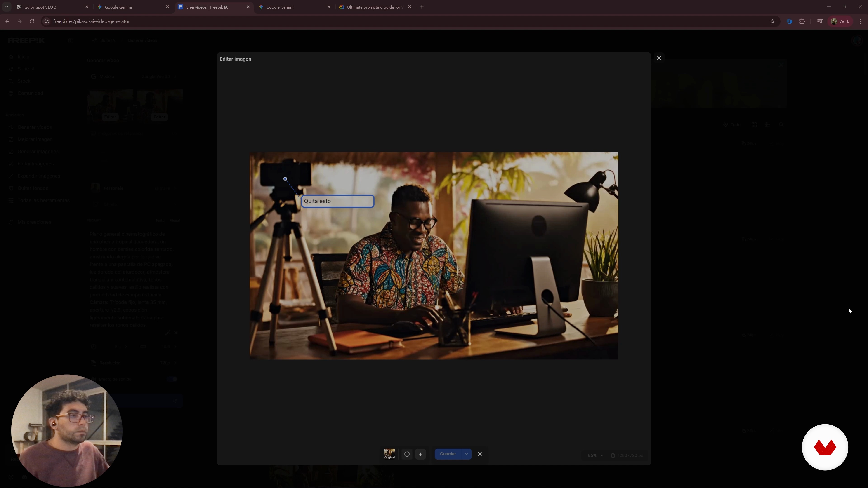Image resolution: width=868 pixels, height=488 pixels.
Task: Expand the Guardar options arrow
Action: point(467,454)
